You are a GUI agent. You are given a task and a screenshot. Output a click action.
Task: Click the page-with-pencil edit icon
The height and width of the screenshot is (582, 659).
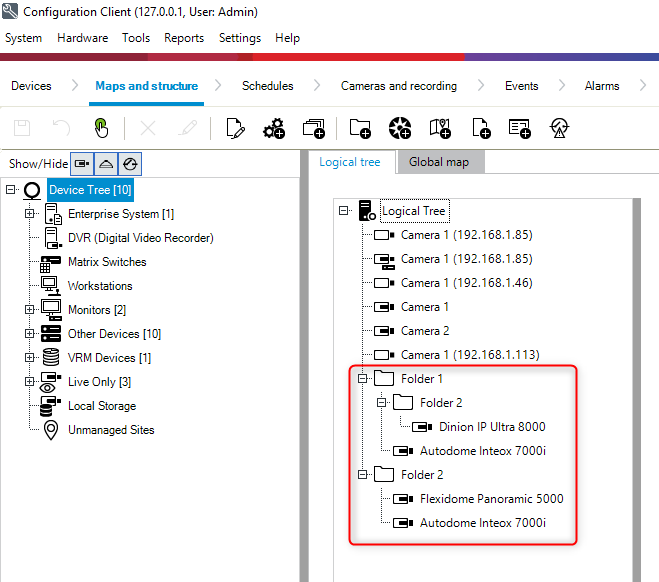tap(235, 128)
